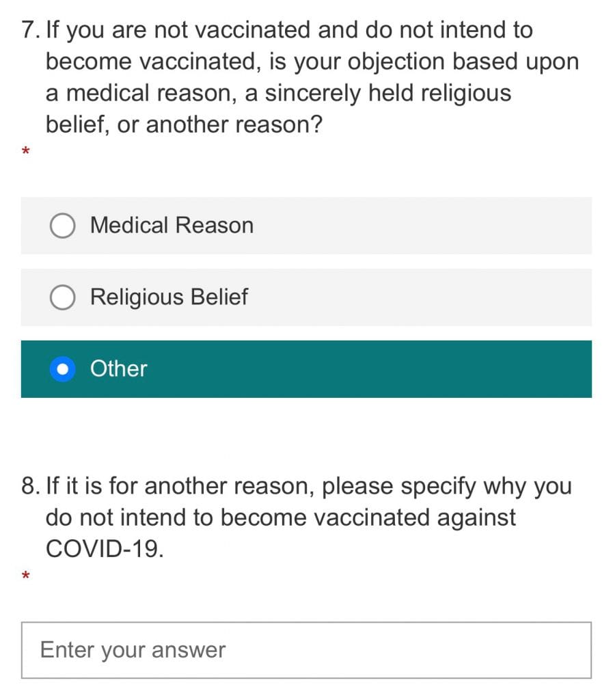Image resolution: width=613 pixels, height=700 pixels.
Task: Click the selected Other radio button
Action: (62, 369)
